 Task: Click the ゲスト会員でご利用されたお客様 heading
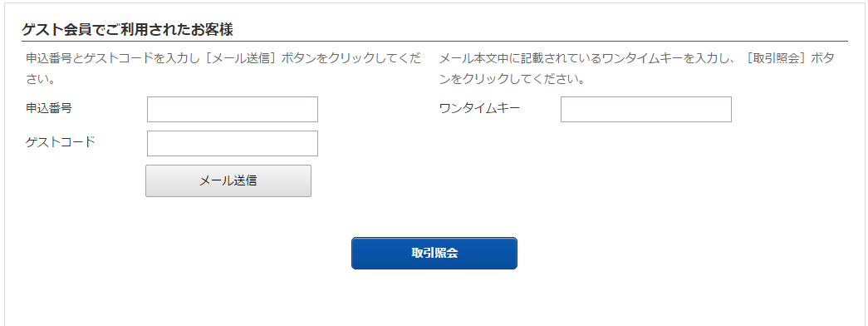(x=127, y=30)
